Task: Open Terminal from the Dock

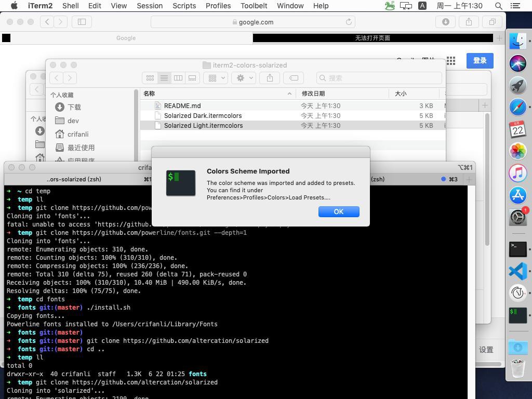Action: (x=518, y=249)
